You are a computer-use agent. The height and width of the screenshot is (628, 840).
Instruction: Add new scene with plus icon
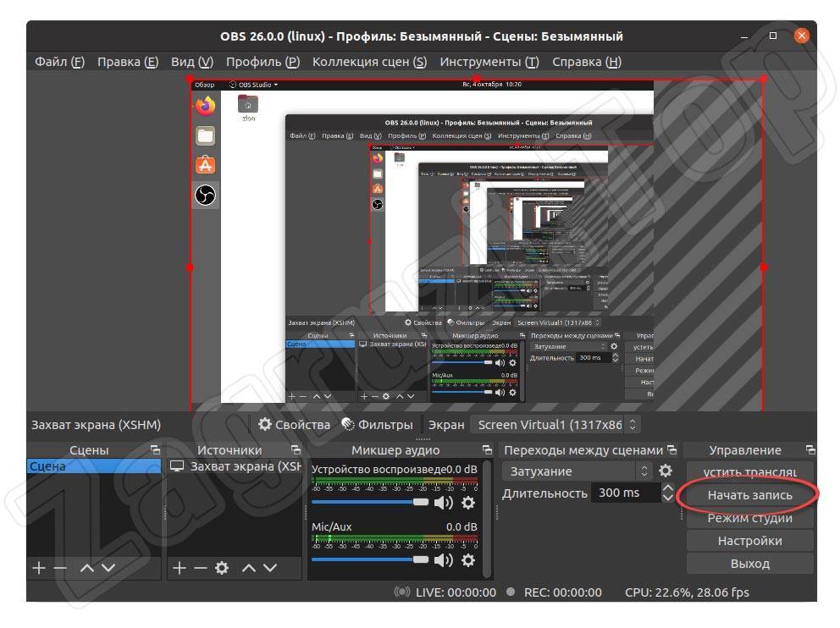[x=38, y=569]
